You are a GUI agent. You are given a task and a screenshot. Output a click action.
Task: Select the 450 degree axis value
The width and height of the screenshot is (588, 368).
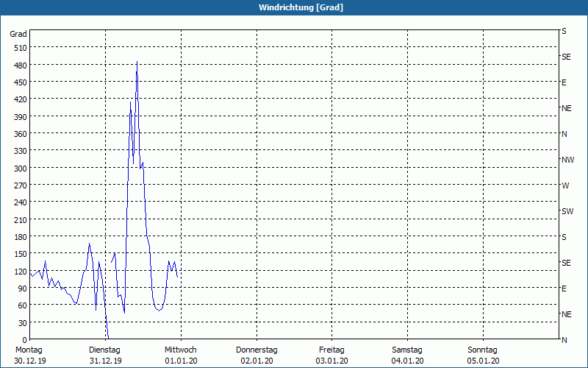click(21, 82)
